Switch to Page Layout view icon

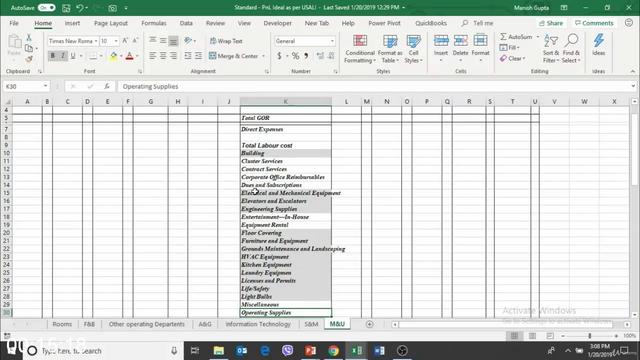pyautogui.click(x=532, y=336)
